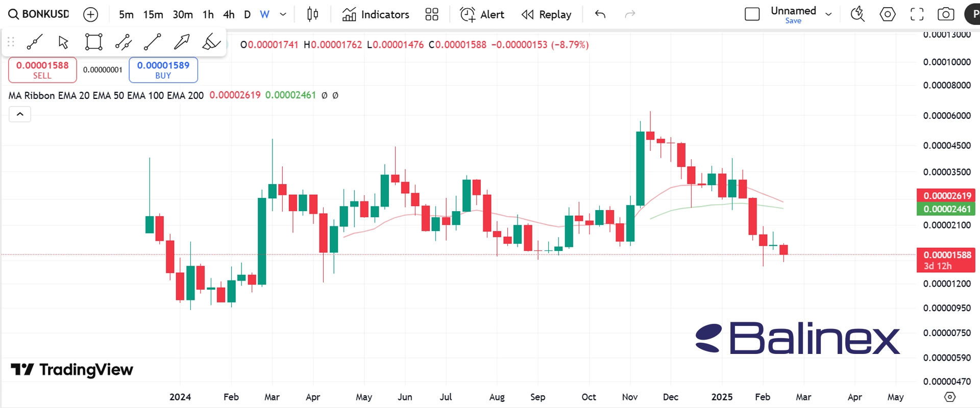Open the candlestick chart type selector

[313, 14]
